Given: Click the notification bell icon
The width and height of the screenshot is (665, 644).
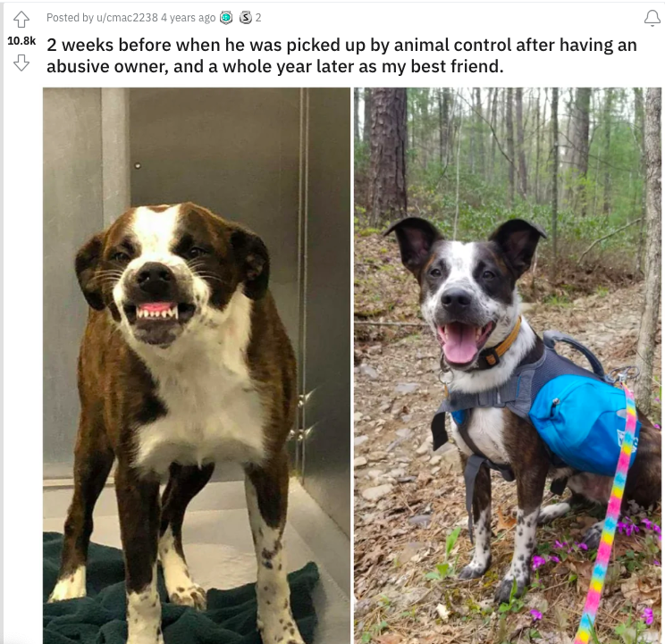Looking at the screenshot, I should [x=652, y=18].
